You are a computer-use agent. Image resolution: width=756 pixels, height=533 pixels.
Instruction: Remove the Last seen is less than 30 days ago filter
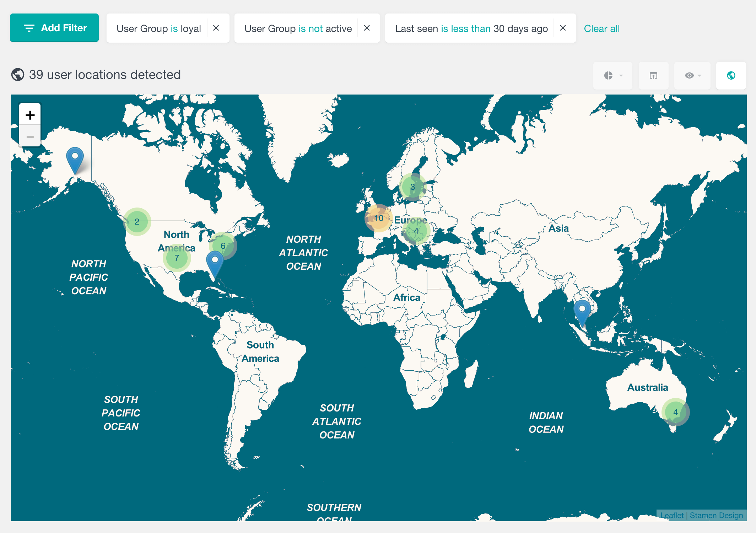point(564,28)
